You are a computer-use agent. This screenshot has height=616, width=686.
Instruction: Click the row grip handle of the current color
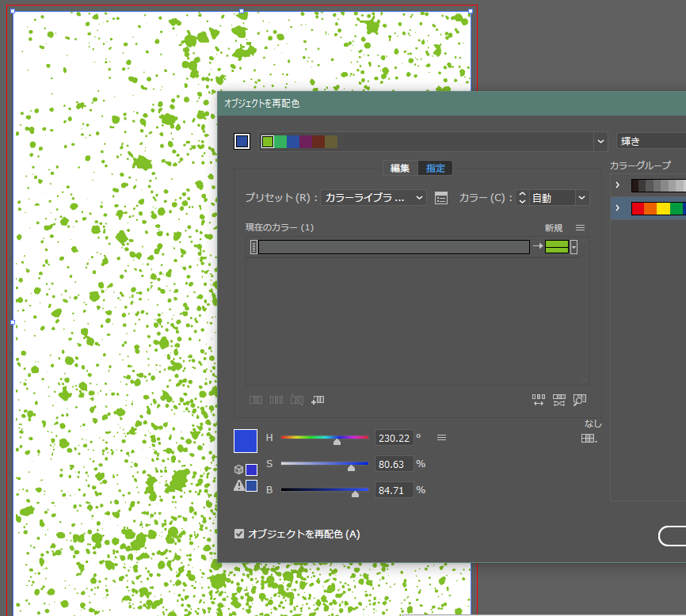[x=253, y=247]
